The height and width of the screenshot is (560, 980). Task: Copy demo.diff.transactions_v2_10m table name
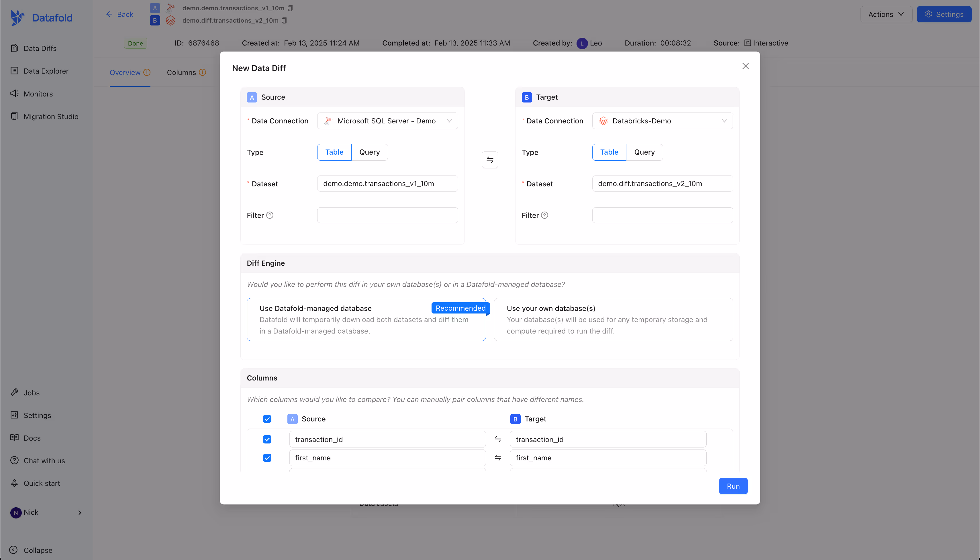[285, 20]
